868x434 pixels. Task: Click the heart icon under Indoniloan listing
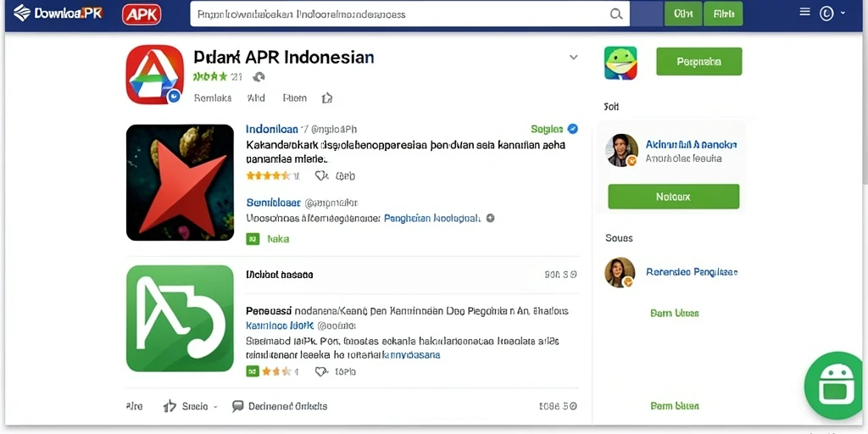321,175
